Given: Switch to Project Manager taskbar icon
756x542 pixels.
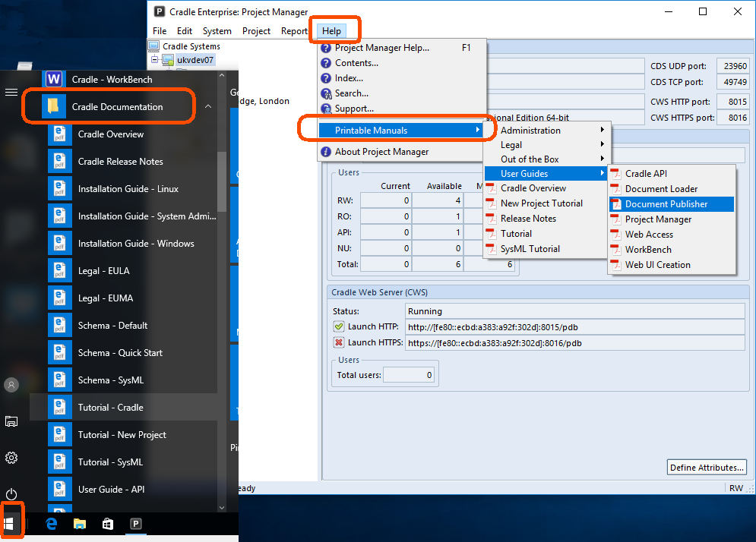Looking at the screenshot, I should (136, 524).
